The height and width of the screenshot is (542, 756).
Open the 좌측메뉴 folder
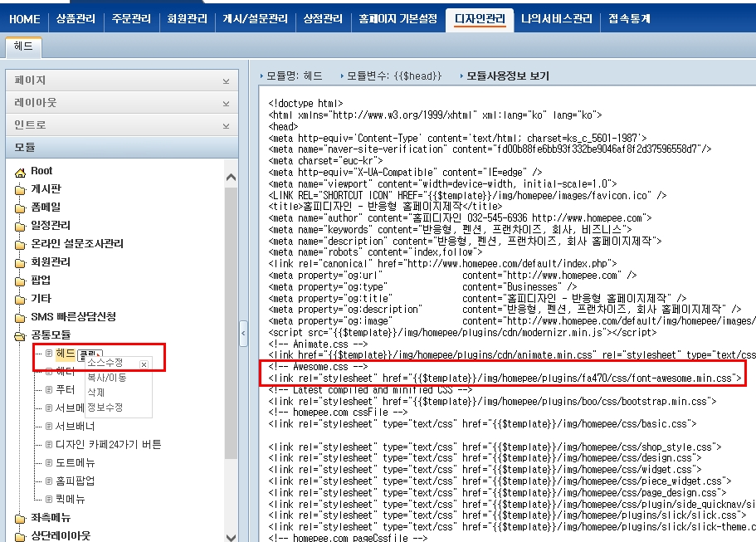[41, 518]
